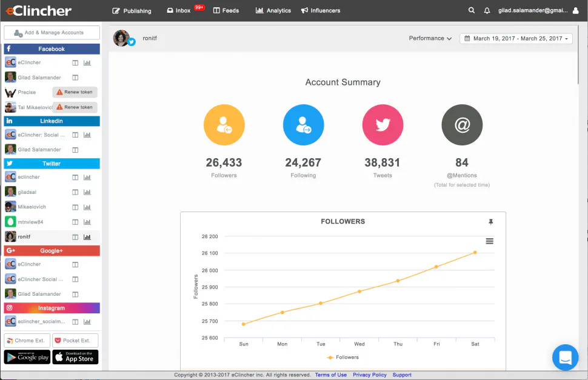The image size is (588, 380).
Task: Renew token for Precise account
Action: point(75,92)
